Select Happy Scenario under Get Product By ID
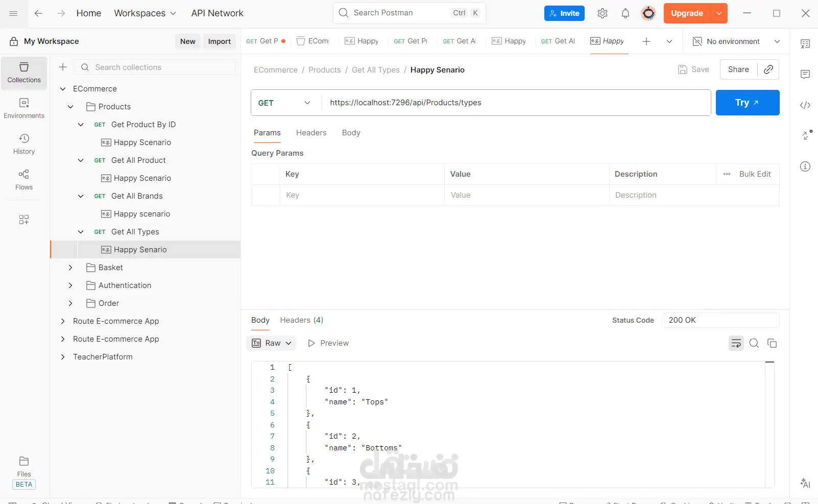Viewport: 818px width, 504px height. [142, 142]
